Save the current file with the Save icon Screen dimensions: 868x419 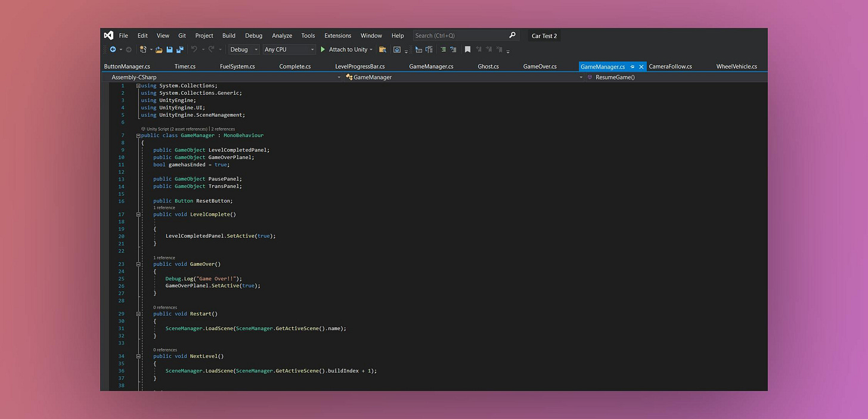point(170,49)
